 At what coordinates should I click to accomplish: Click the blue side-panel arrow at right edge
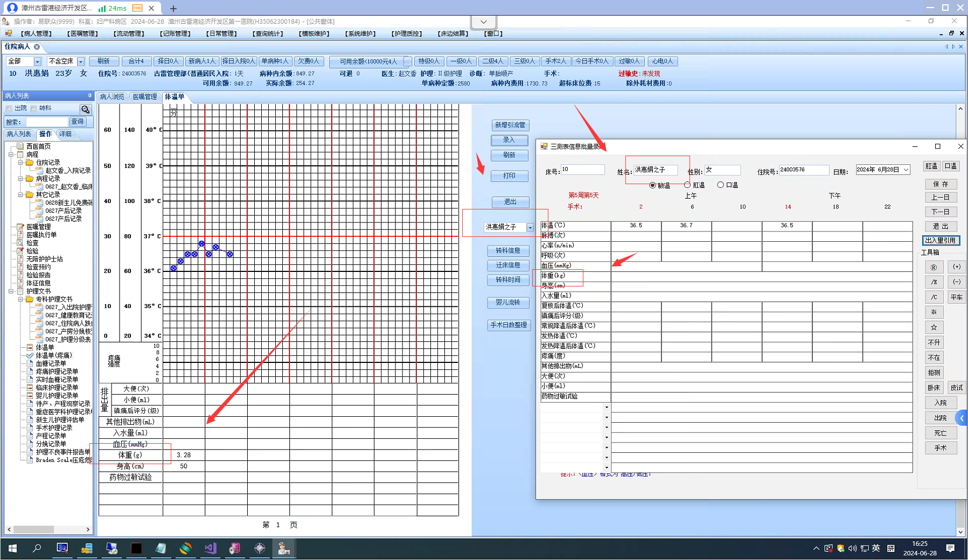point(962,418)
